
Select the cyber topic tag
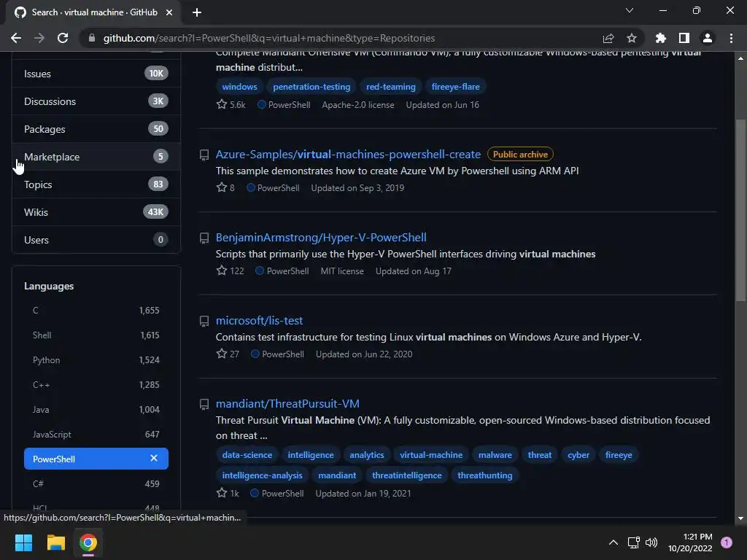(x=578, y=455)
